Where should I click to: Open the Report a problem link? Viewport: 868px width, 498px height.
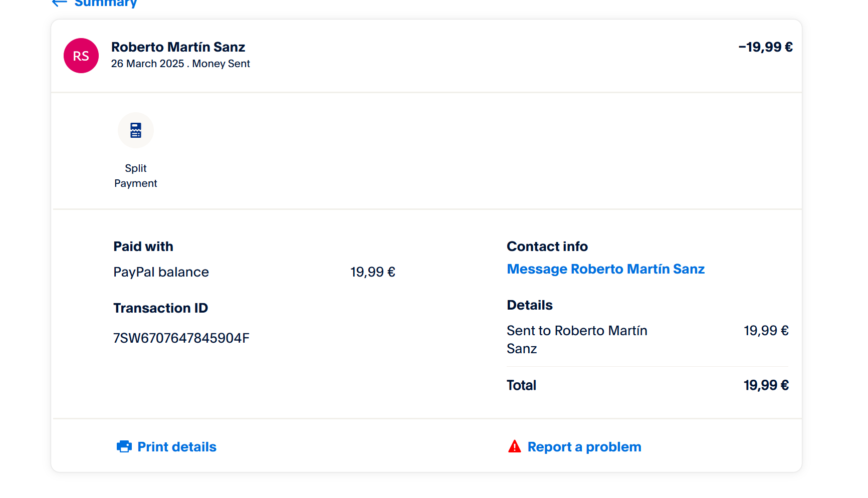click(x=584, y=447)
